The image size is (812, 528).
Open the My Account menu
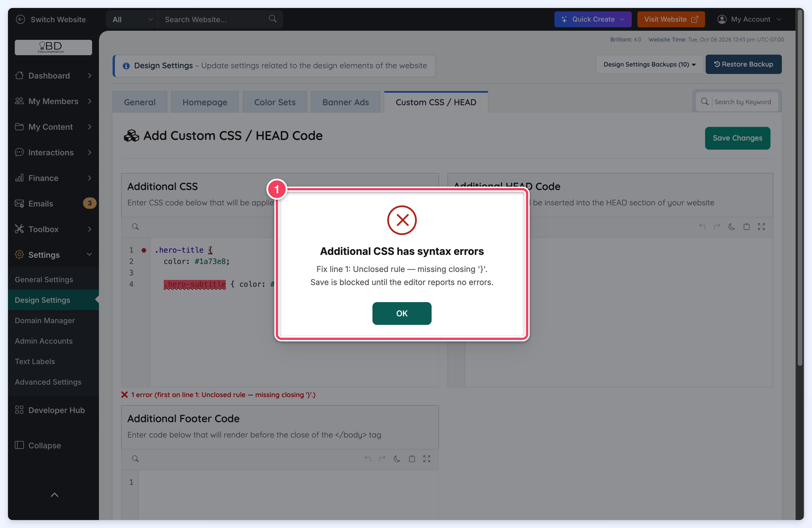pos(749,19)
